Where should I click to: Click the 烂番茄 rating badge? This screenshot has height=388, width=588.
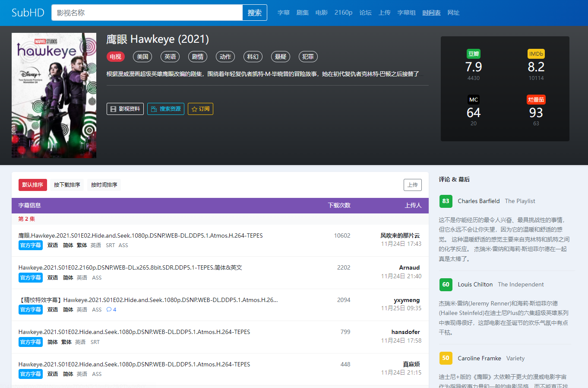(536, 100)
